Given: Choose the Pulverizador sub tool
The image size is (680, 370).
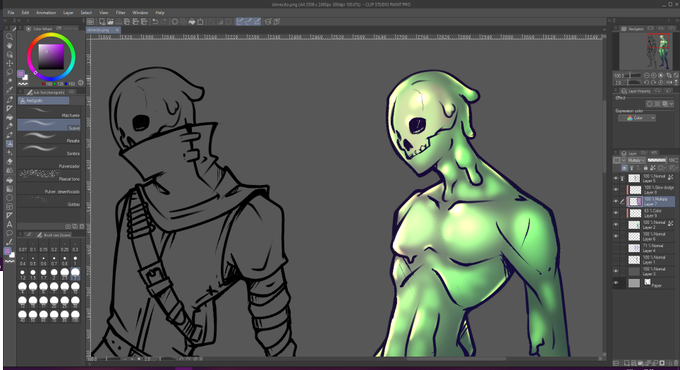Looking at the screenshot, I should [x=49, y=163].
